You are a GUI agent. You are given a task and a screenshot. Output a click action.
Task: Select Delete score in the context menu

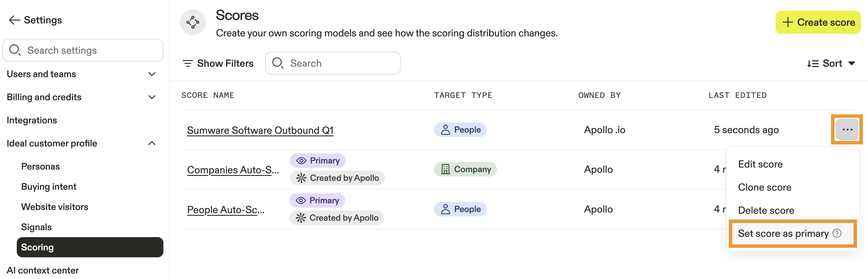click(765, 210)
